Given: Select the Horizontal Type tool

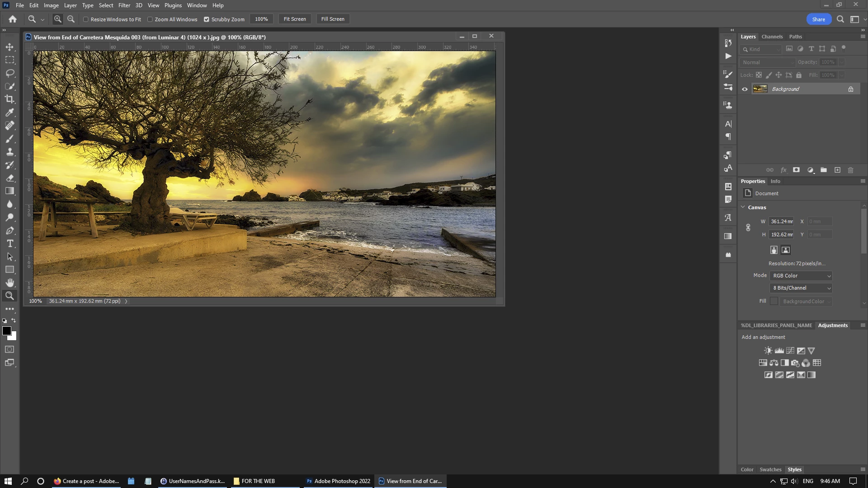Looking at the screenshot, I should click(x=9, y=244).
